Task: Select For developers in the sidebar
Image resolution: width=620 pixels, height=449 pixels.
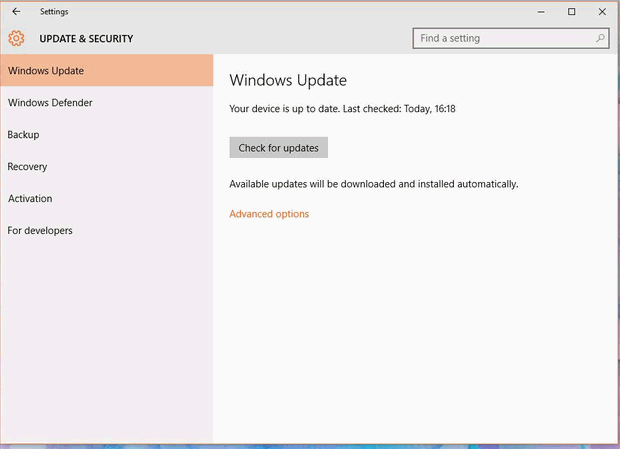Action: (x=107, y=230)
